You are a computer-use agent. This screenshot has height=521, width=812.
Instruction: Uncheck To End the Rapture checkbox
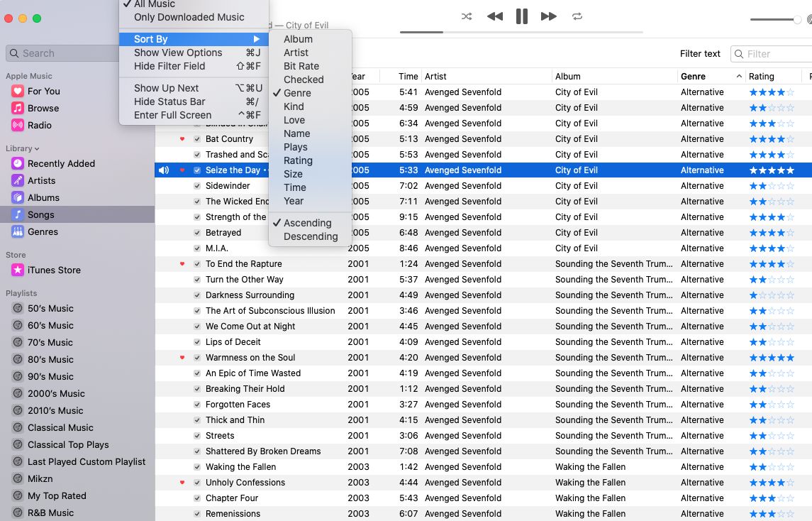[x=196, y=264]
